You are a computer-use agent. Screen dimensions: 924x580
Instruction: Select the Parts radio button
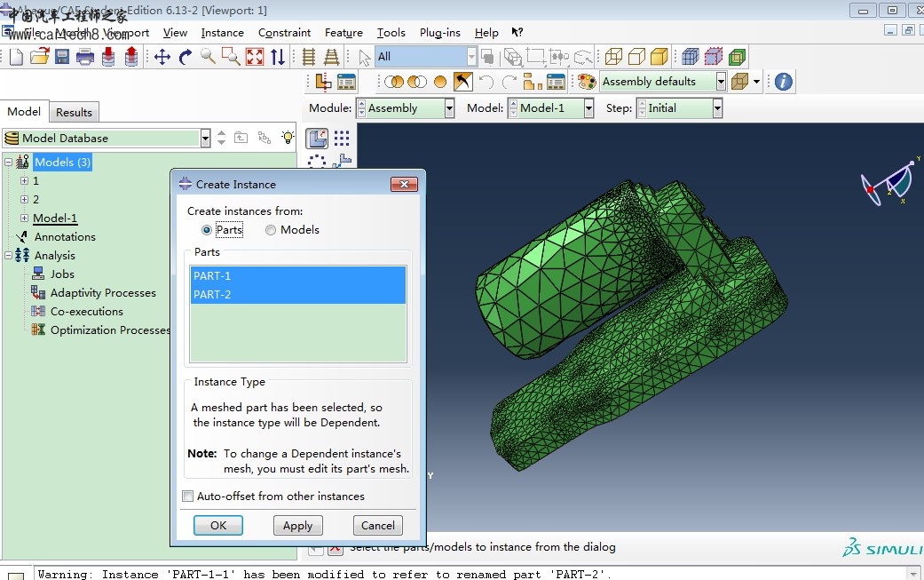point(207,230)
